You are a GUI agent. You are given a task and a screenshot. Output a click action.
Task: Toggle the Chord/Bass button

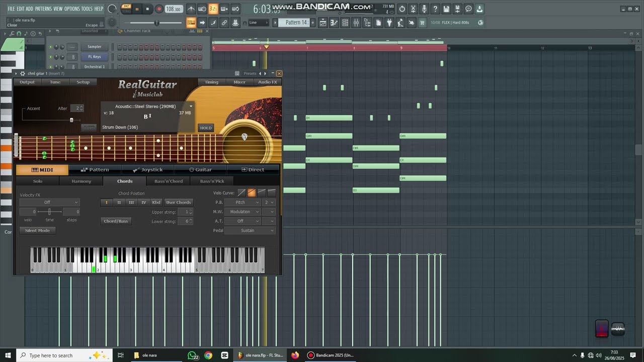coord(116,221)
